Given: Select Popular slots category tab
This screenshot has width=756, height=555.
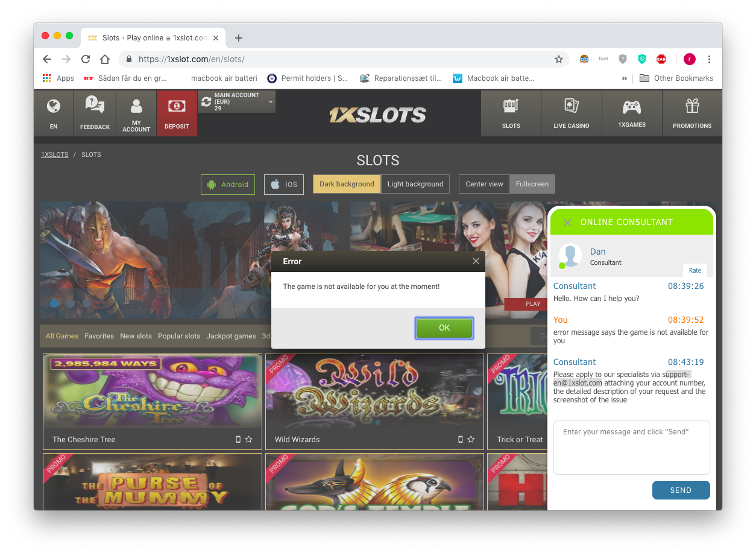Looking at the screenshot, I should click(179, 336).
